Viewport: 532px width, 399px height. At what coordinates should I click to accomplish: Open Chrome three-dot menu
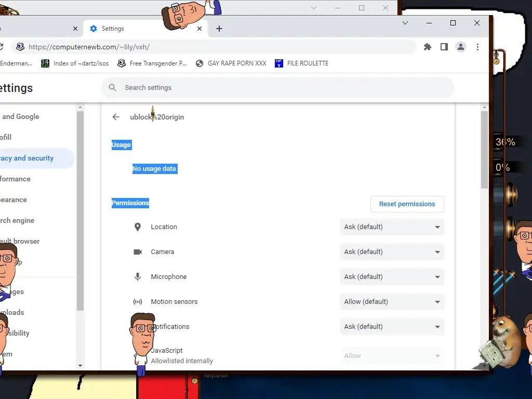(x=478, y=47)
